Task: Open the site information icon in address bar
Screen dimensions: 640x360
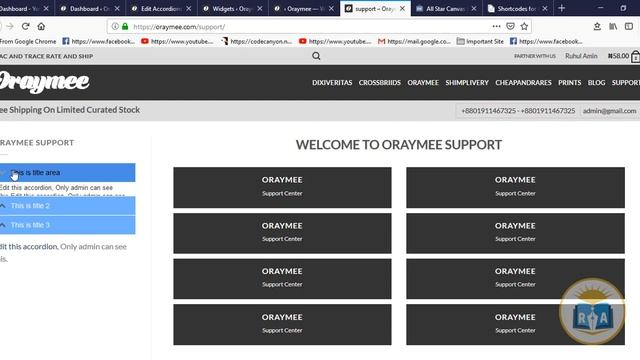Action: 115,27
